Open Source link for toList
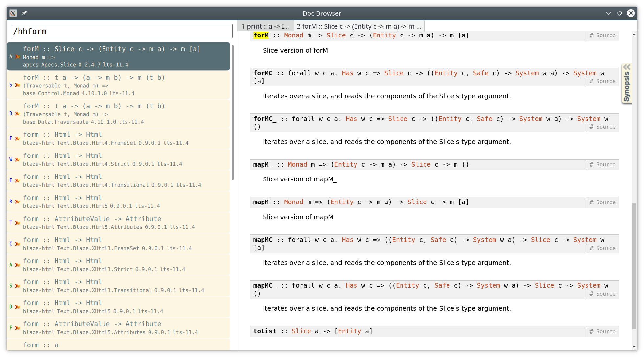Viewport: 644px width, 357px height. click(x=603, y=332)
